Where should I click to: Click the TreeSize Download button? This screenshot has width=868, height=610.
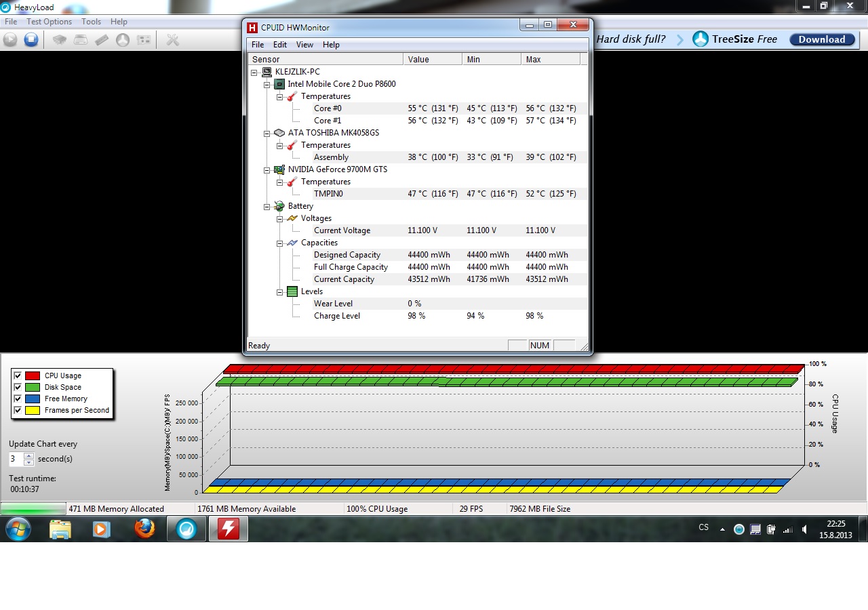coord(822,39)
